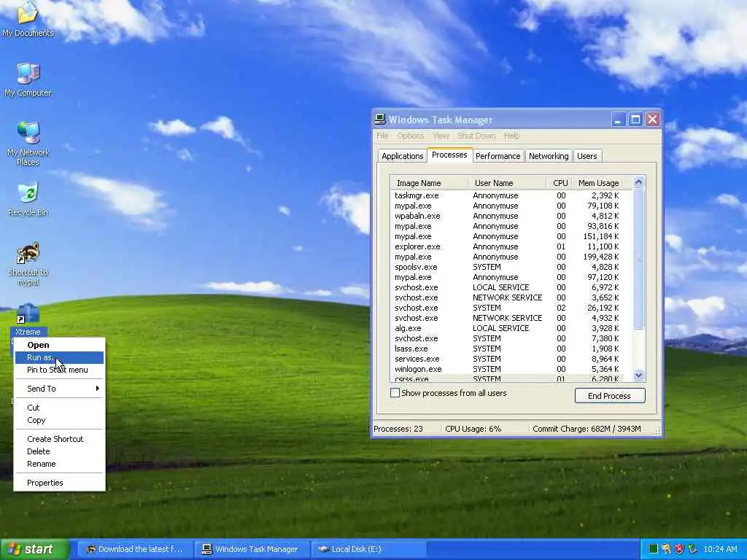Select the Xtreme shortcut icon on desktop

click(x=28, y=319)
